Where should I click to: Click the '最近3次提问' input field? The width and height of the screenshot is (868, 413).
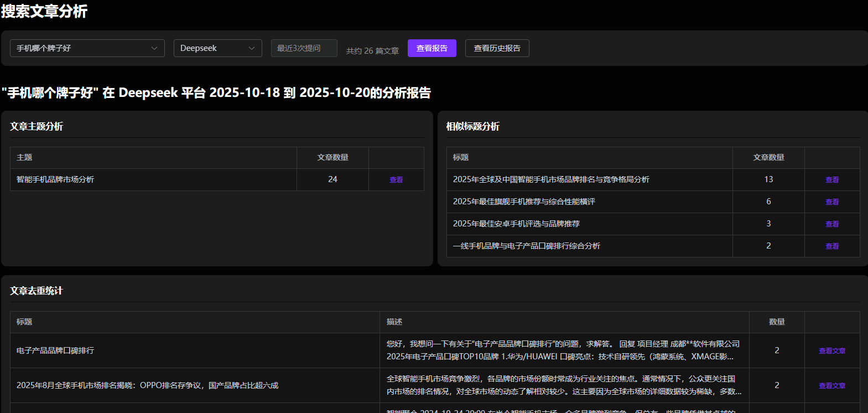[304, 48]
